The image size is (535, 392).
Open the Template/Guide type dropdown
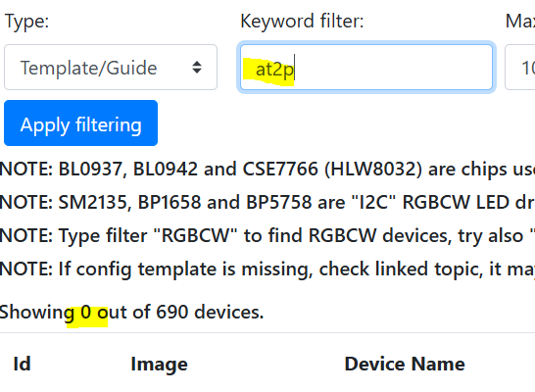pos(111,68)
